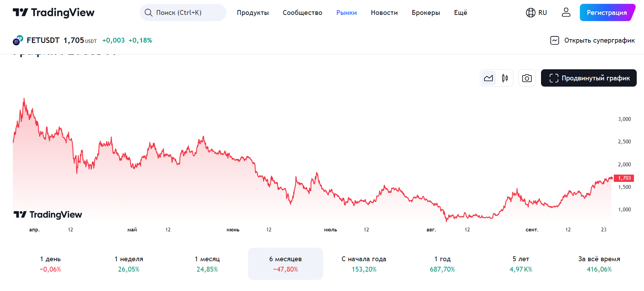Open the user profile icon
This screenshot has height=291, width=644.
pyautogui.click(x=566, y=12)
